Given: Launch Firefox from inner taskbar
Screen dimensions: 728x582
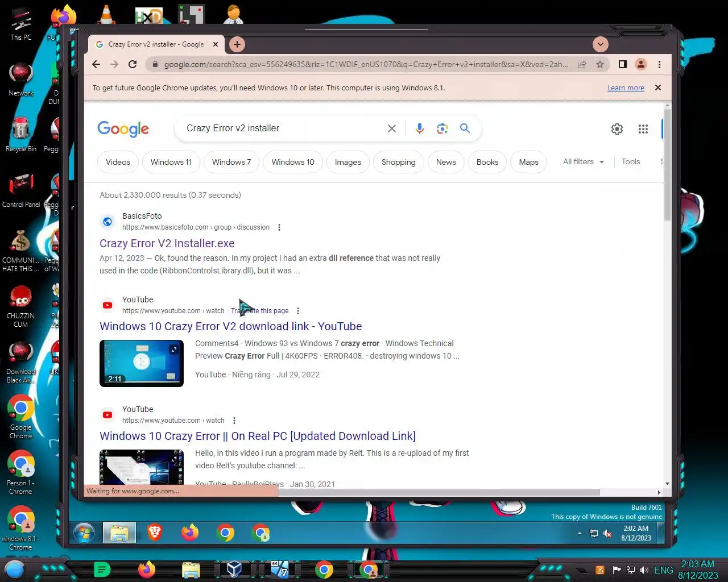Looking at the screenshot, I should [x=190, y=533].
